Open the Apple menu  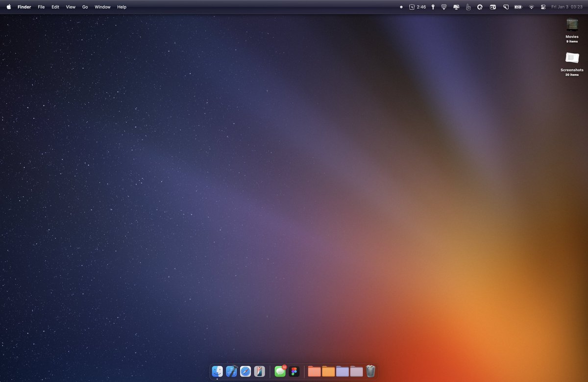tap(8, 7)
